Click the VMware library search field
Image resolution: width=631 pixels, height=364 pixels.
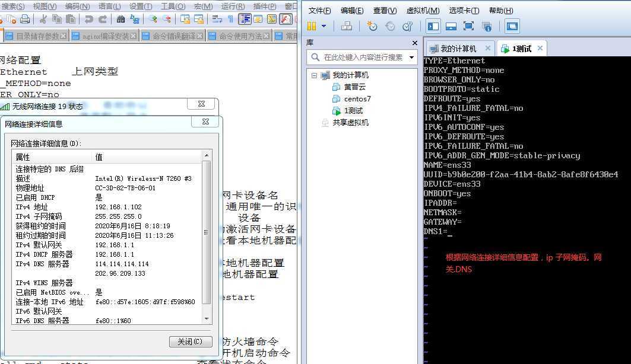pyautogui.click(x=363, y=58)
